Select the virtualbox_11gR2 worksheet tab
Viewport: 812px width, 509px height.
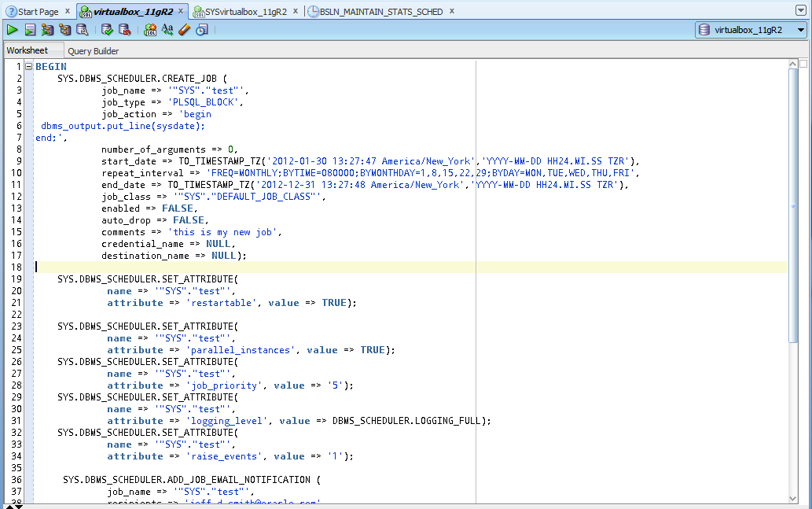tap(133, 11)
